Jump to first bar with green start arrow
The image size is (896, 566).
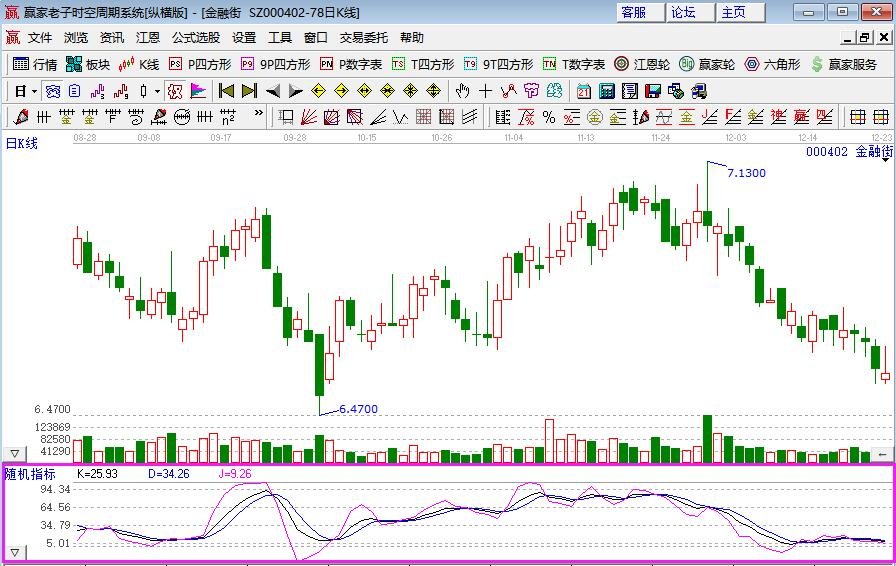pos(226,91)
